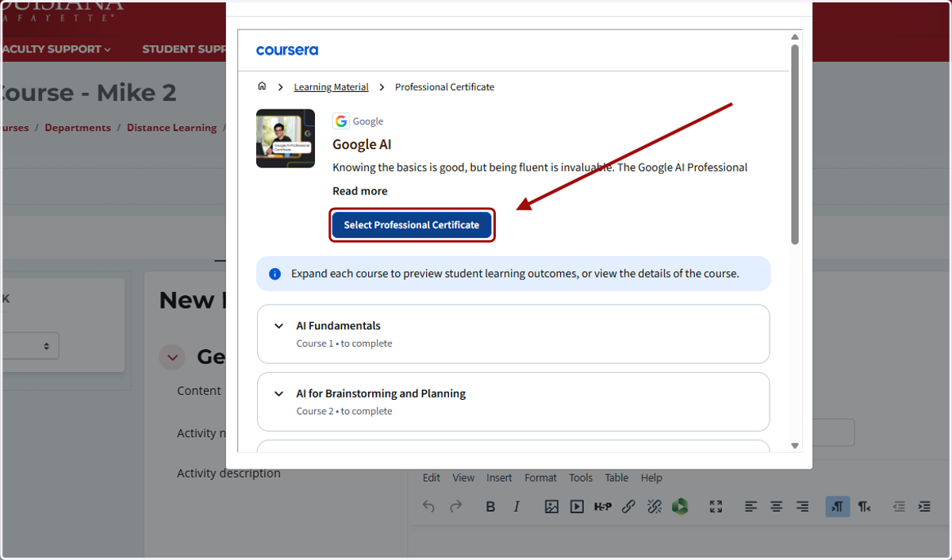
Task: Click the Unlink icon in toolbar
Action: (x=654, y=506)
